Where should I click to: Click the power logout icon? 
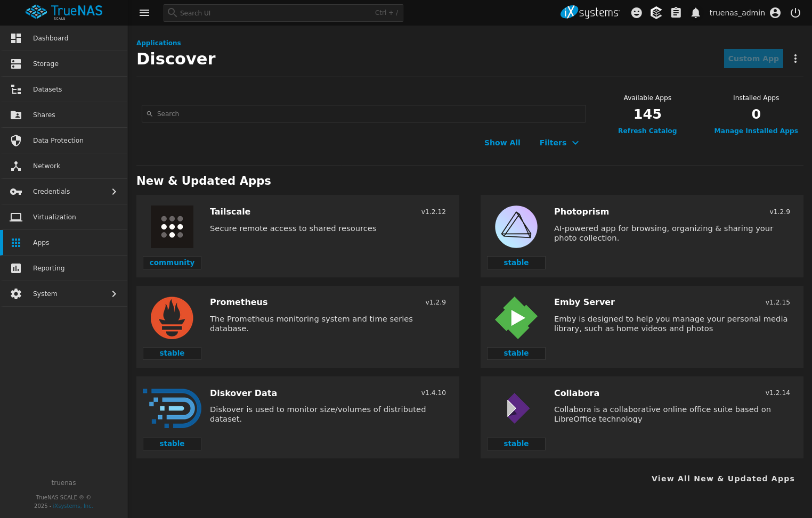[795, 12]
